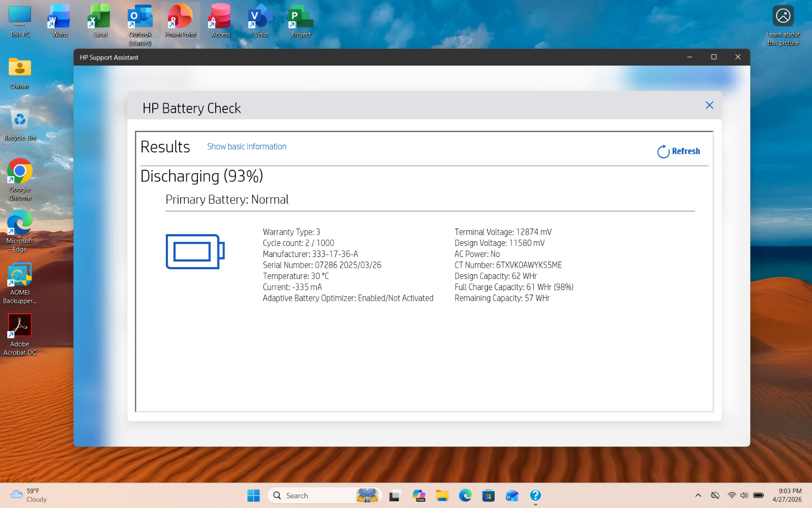Viewport: 812px width, 508px height.
Task: Open Task View from taskbar
Action: pyautogui.click(x=395, y=495)
